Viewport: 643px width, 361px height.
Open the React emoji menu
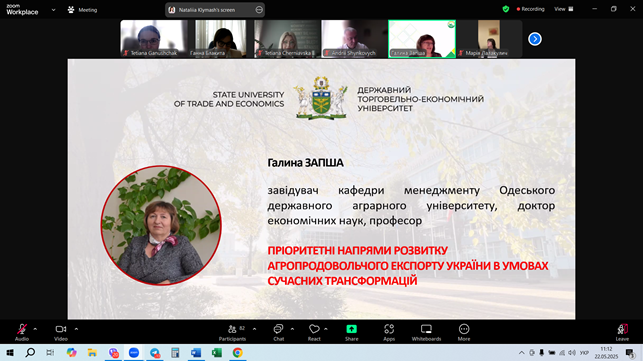coord(314,332)
